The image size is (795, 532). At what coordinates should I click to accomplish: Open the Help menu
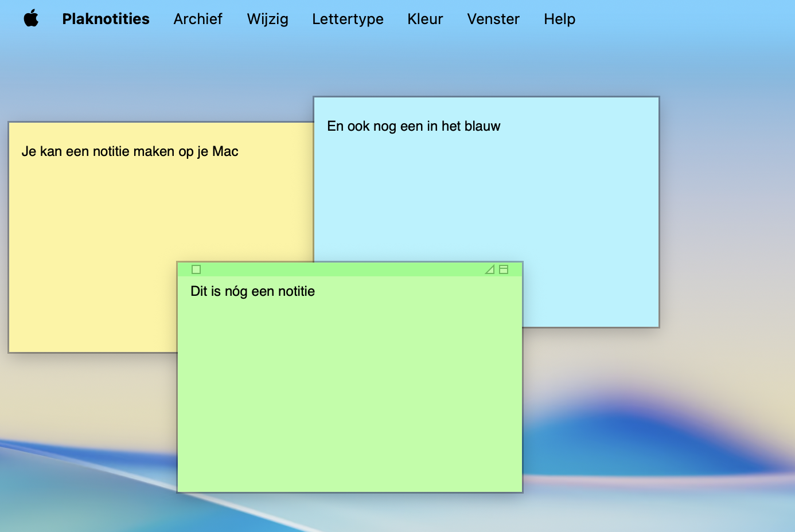(x=559, y=18)
